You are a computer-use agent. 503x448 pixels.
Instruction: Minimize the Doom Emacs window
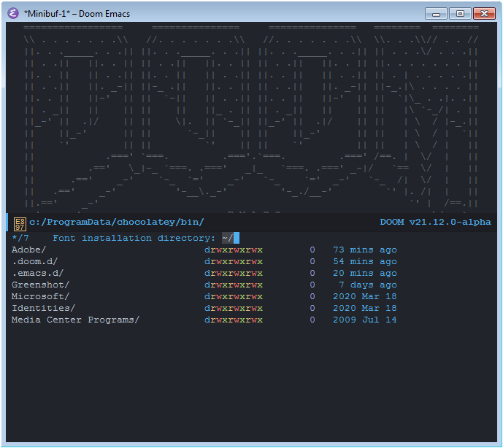(436, 14)
